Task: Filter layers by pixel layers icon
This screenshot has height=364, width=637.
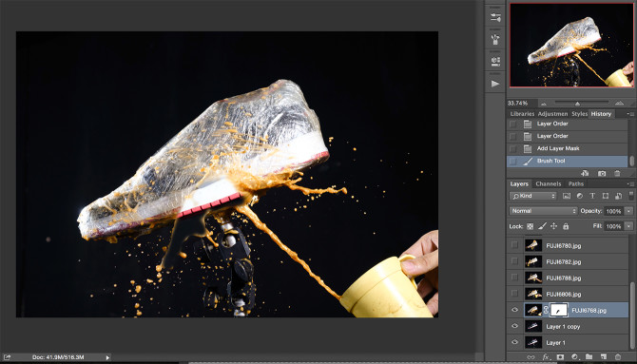Action: click(567, 196)
